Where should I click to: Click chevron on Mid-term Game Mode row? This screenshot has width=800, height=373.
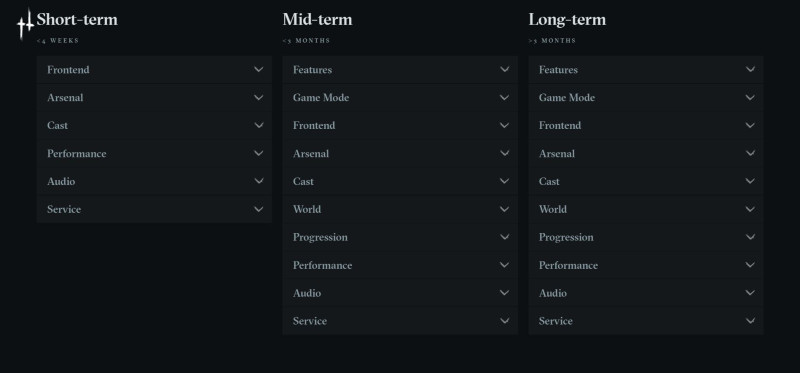click(x=505, y=97)
